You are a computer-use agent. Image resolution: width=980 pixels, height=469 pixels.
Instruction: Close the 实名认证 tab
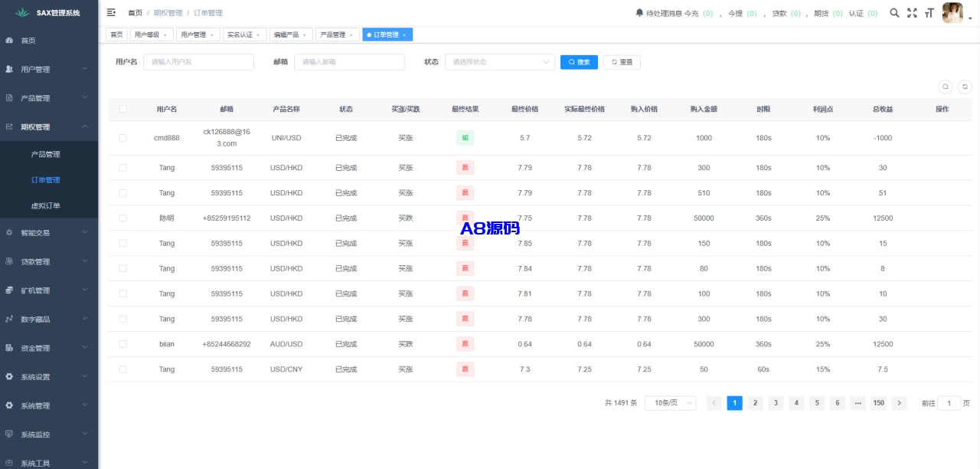[258, 34]
